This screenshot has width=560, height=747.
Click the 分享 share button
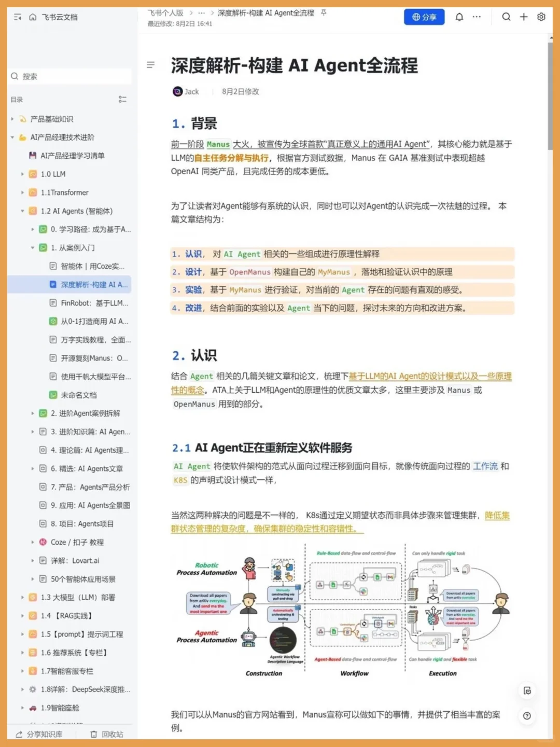424,17
